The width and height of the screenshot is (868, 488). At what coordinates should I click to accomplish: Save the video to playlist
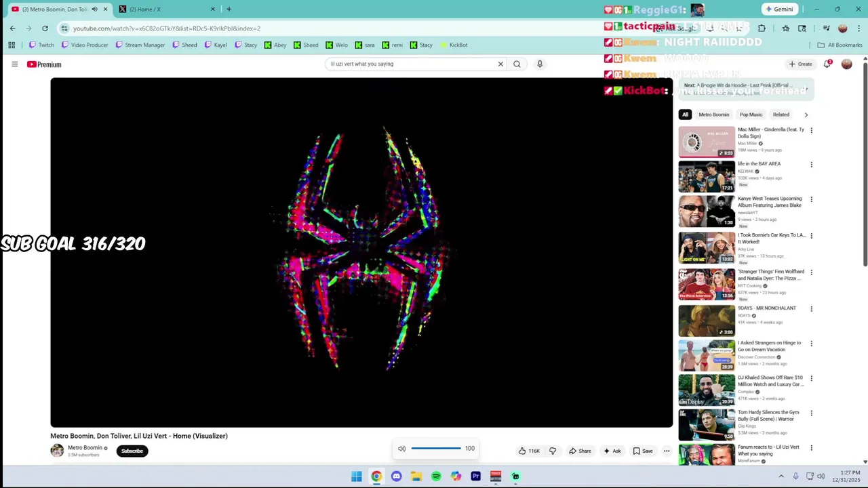pos(643,451)
